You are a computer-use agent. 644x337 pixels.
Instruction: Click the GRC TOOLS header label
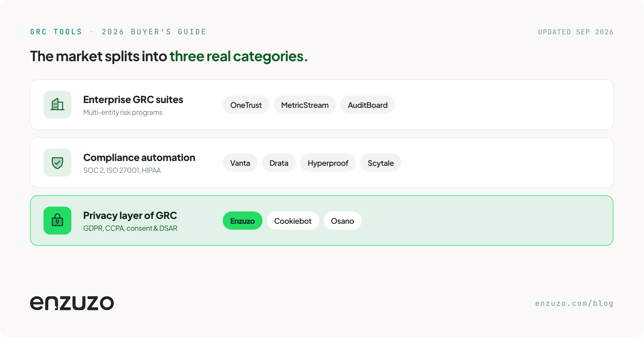(56, 32)
